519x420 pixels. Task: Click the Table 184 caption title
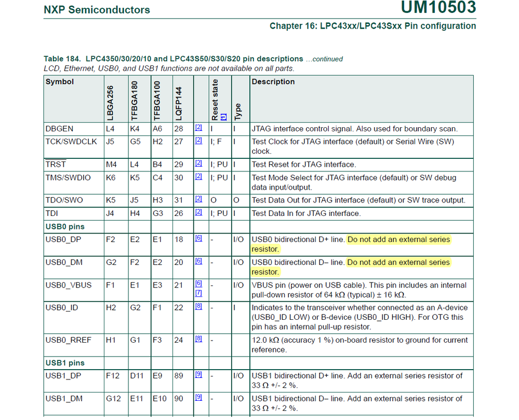coord(174,59)
